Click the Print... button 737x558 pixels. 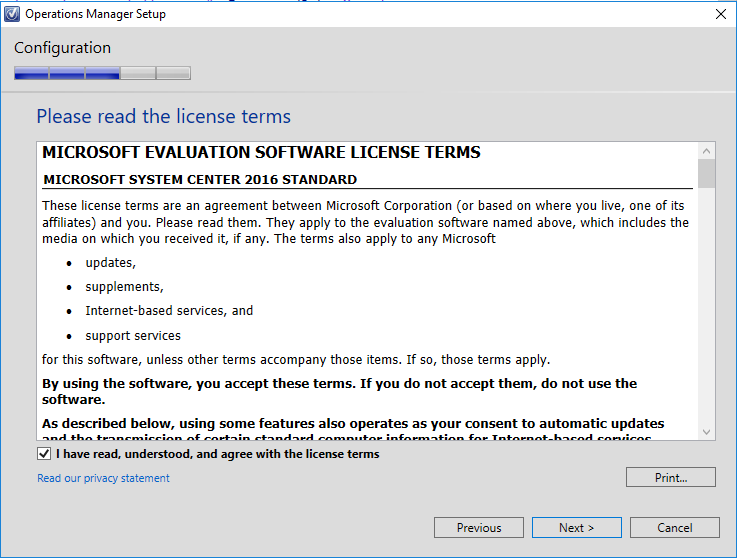pos(671,477)
